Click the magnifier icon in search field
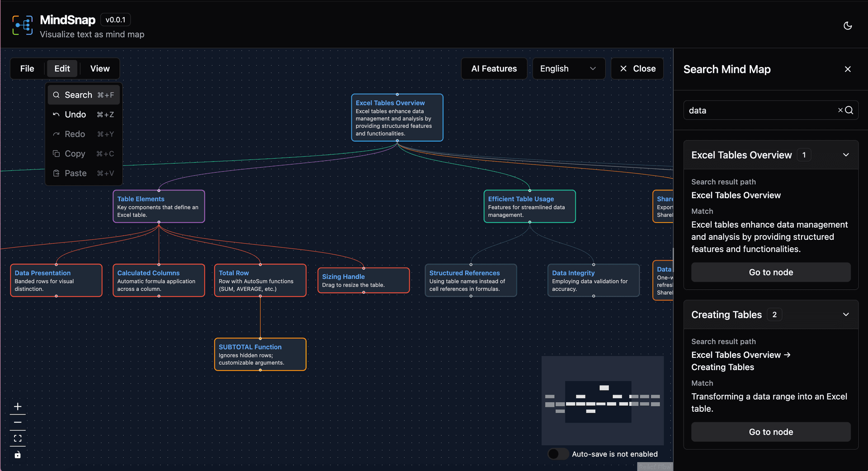 pos(849,110)
